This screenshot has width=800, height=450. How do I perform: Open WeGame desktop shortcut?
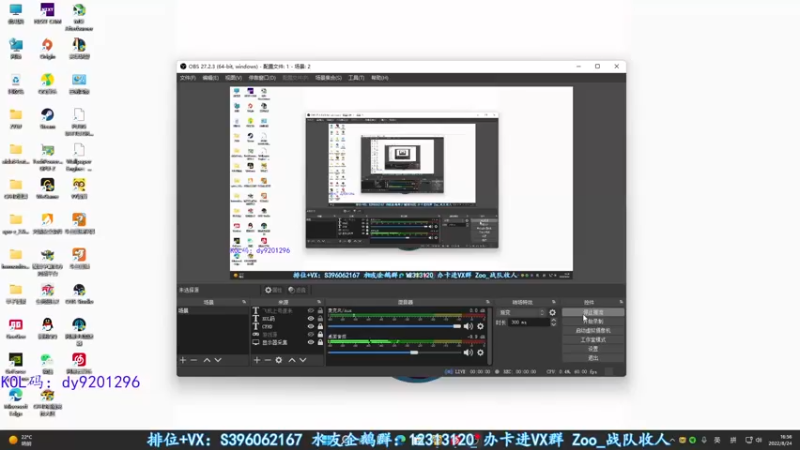click(47, 188)
